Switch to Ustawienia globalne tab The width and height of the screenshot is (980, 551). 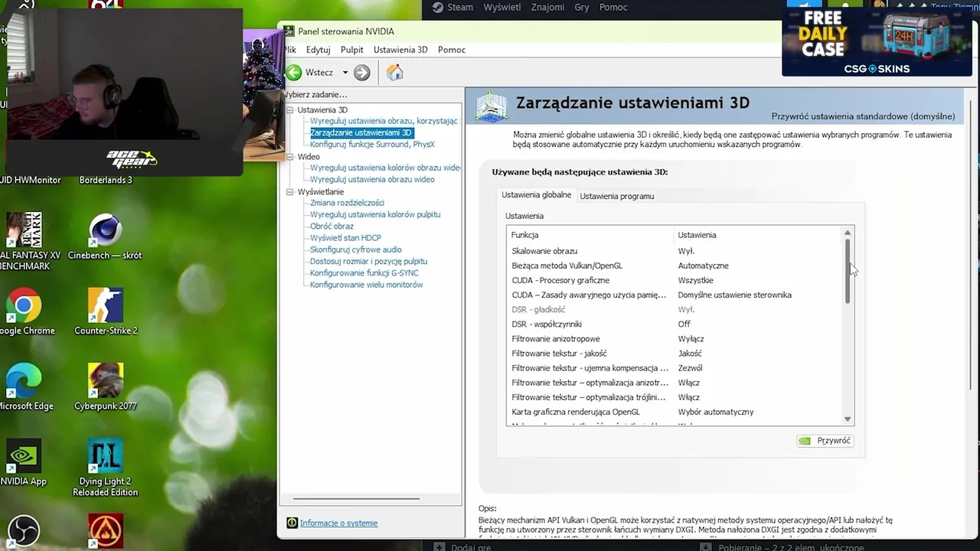pos(536,195)
